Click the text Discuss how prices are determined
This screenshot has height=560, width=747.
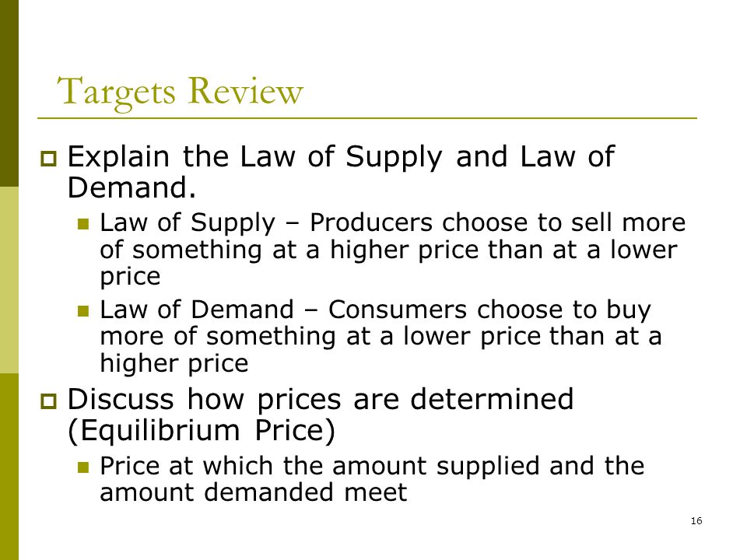[x=320, y=399]
